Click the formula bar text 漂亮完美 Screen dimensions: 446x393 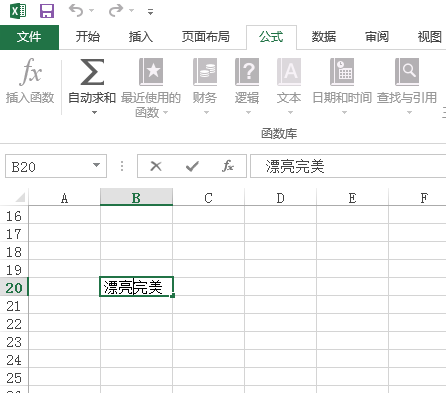click(x=295, y=166)
